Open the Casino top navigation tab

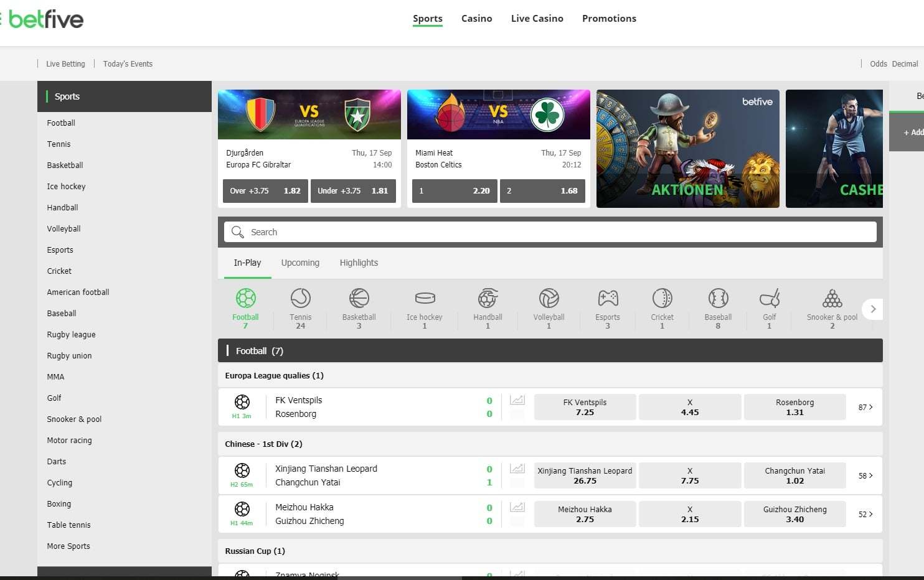coord(477,19)
